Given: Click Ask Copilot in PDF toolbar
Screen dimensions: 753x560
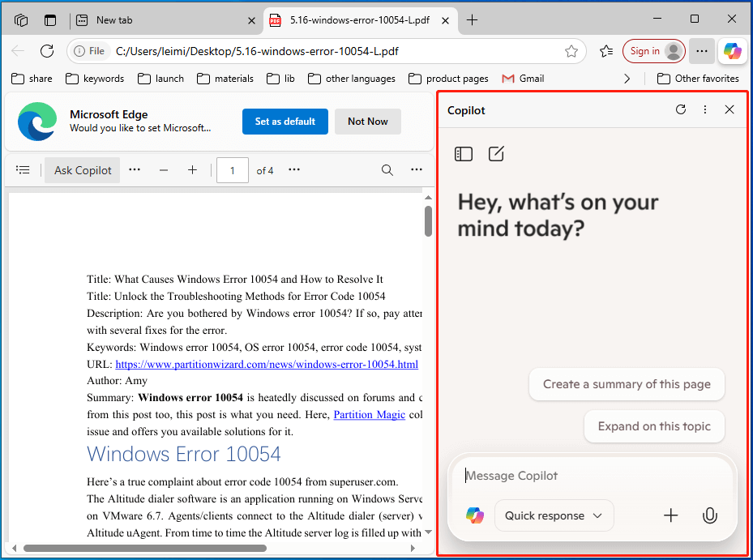Looking at the screenshot, I should coord(83,170).
